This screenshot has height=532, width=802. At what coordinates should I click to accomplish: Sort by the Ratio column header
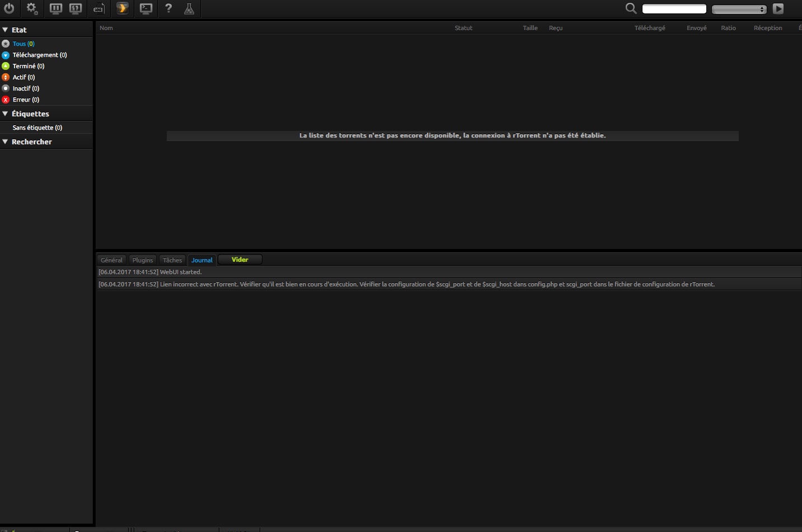click(x=728, y=28)
